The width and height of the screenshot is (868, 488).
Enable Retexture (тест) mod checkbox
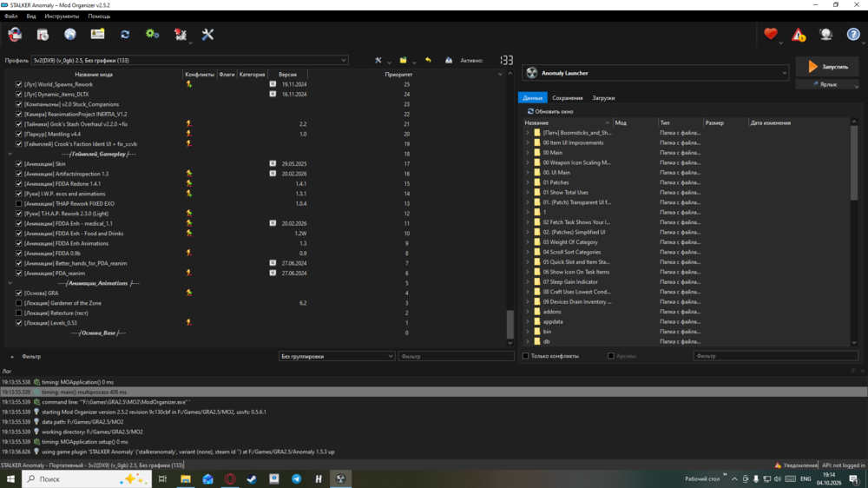pos(19,313)
